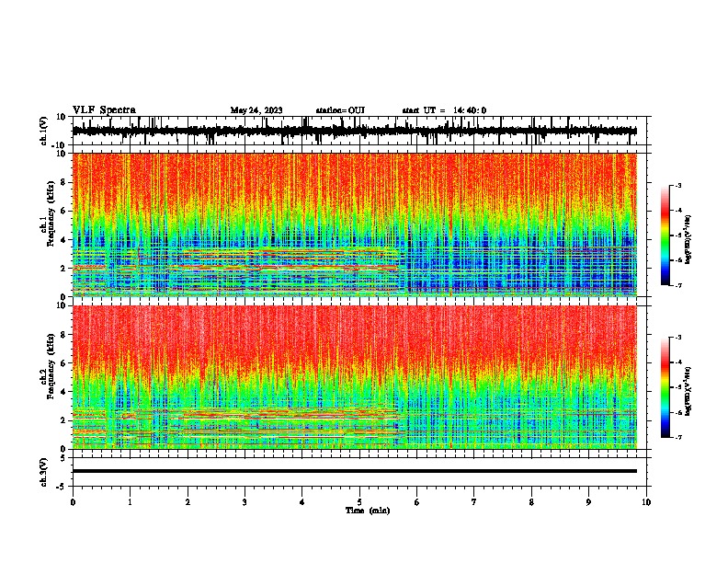Click the ch.1 spectrogram color scale bar
The image size is (728, 563).
tap(665, 236)
